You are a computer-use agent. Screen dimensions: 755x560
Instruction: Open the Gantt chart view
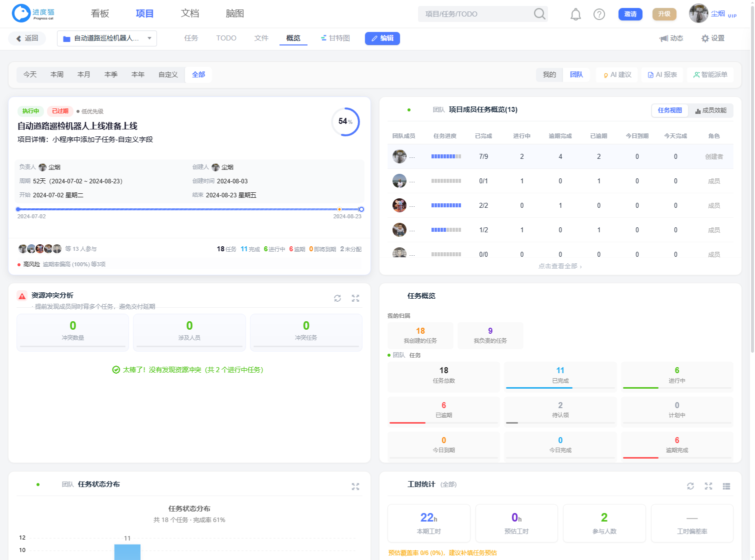(335, 38)
